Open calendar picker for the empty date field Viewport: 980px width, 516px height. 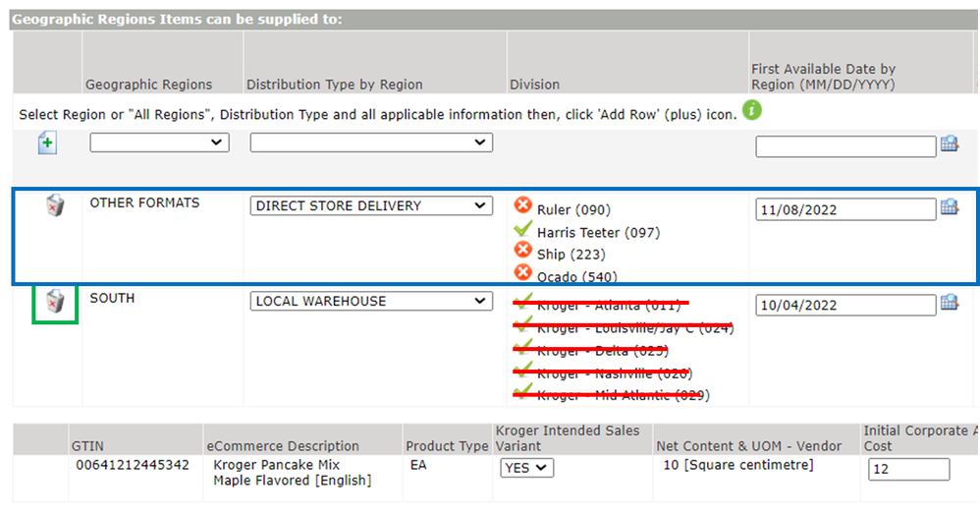tap(950, 143)
